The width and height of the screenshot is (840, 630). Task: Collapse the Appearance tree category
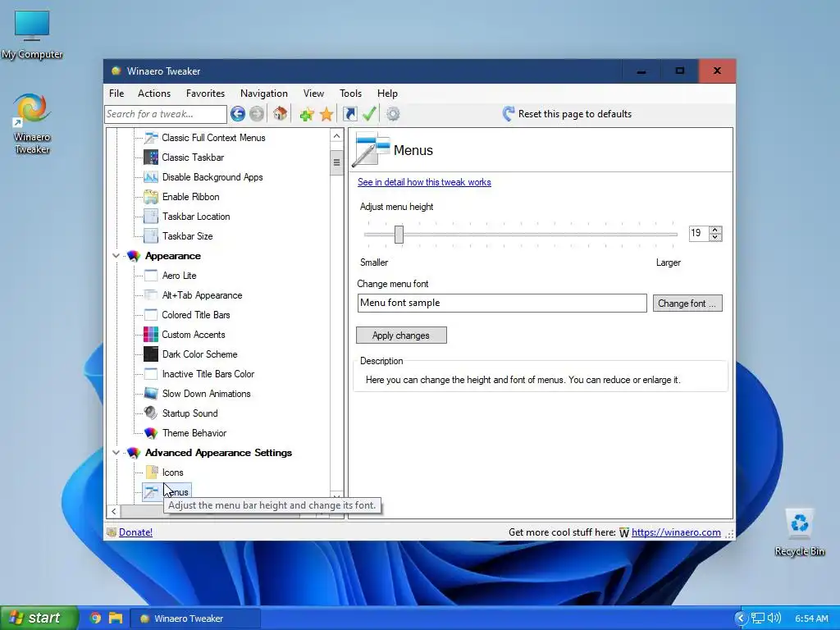[x=116, y=256]
